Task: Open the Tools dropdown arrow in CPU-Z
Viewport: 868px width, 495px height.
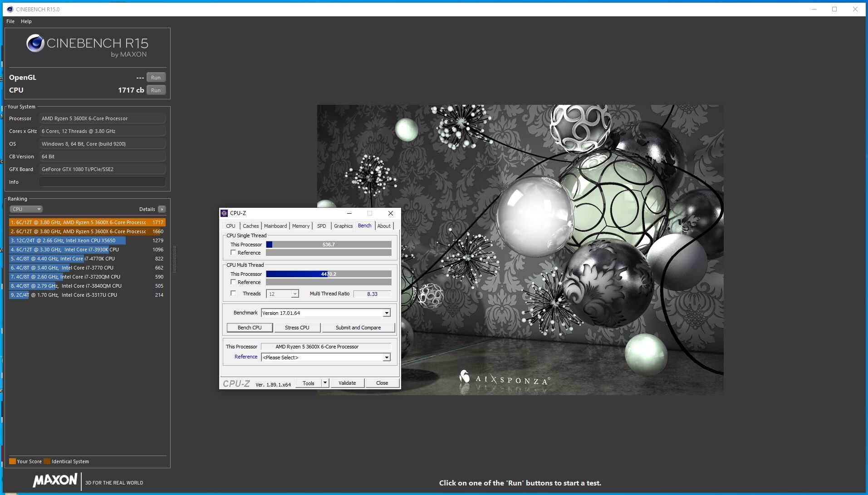Action: pos(325,383)
